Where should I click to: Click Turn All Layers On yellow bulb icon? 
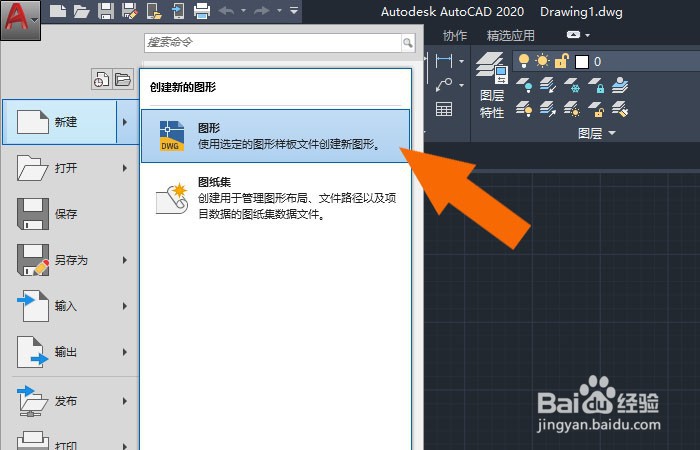[525, 108]
